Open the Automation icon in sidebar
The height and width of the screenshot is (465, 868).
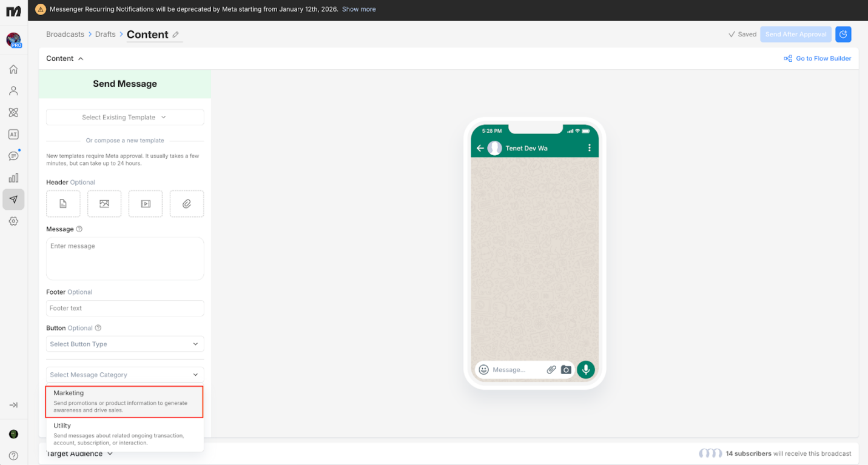(x=13, y=113)
